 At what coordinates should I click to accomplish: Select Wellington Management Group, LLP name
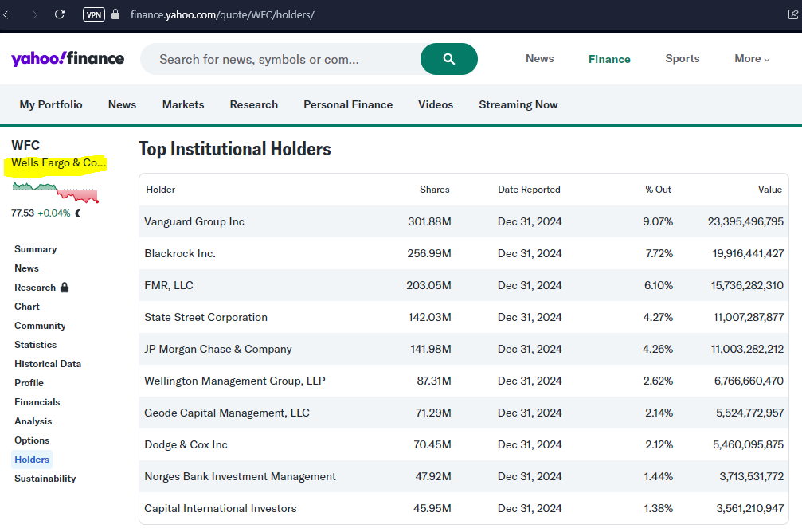pos(235,381)
